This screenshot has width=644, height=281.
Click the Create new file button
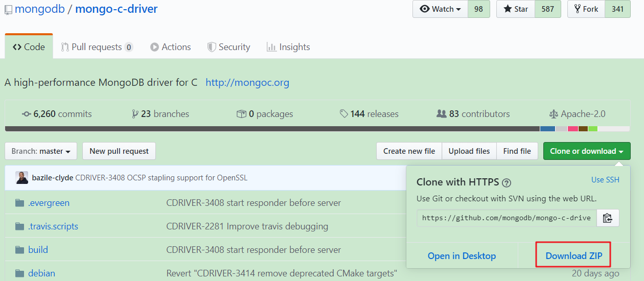(x=409, y=151)
